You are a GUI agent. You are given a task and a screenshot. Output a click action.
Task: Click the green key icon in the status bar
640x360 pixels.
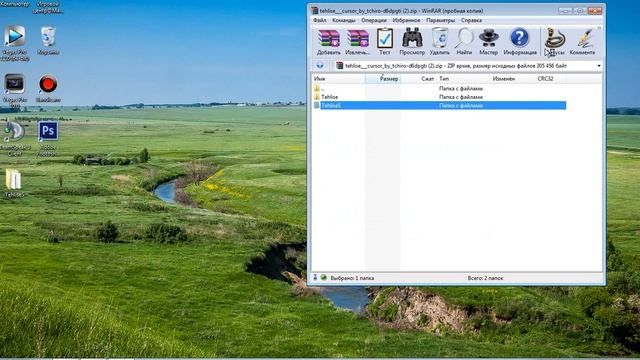(324, 278)
